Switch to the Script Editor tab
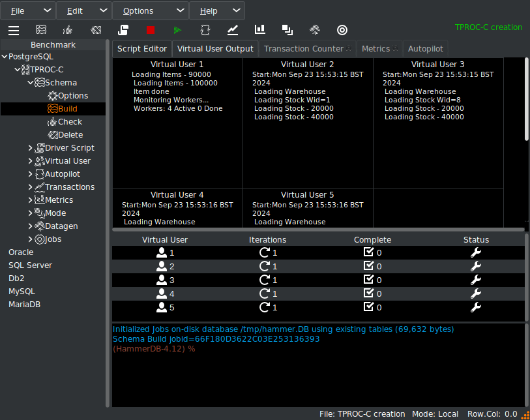Viewport: 530px width, 420px height. coord(142,49)
